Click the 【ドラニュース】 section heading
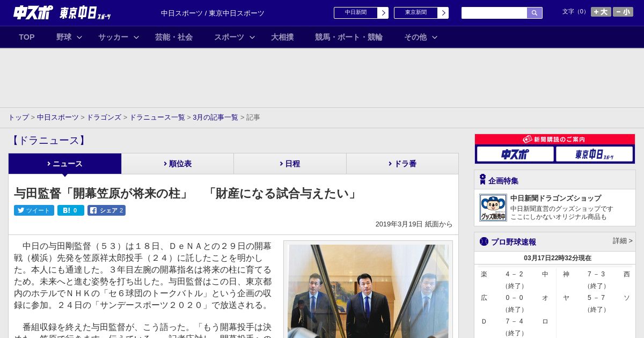Image resolution: width=644 pixels, height=338 pixels. coord(49,141)
